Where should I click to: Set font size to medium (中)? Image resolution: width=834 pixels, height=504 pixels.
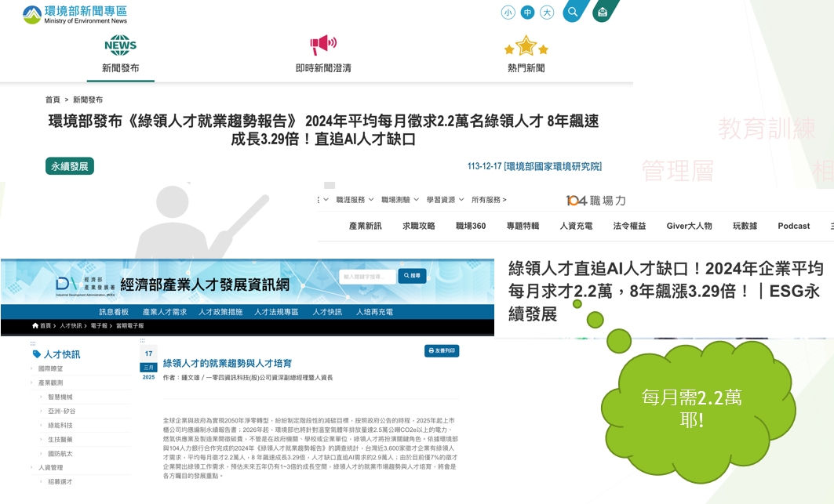pyautogui.click(x=527, y=13)
